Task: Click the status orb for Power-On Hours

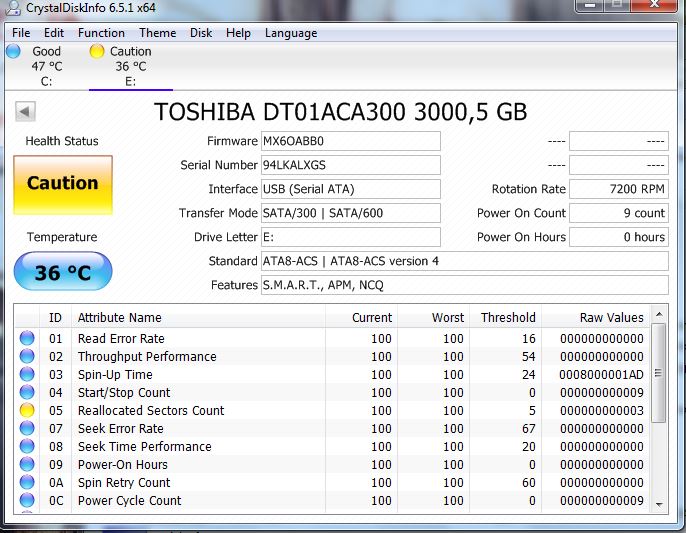Action: pyautogui.click(x=27, y=464)
